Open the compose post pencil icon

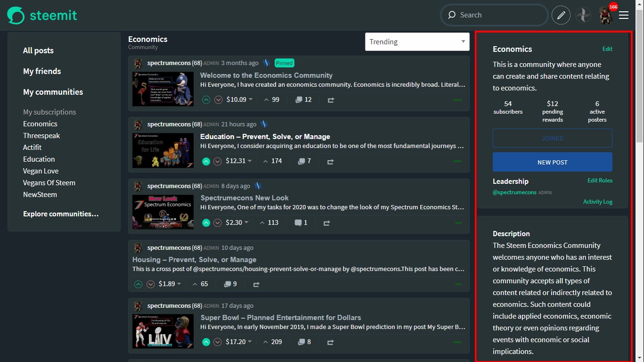tap(561, 16)
